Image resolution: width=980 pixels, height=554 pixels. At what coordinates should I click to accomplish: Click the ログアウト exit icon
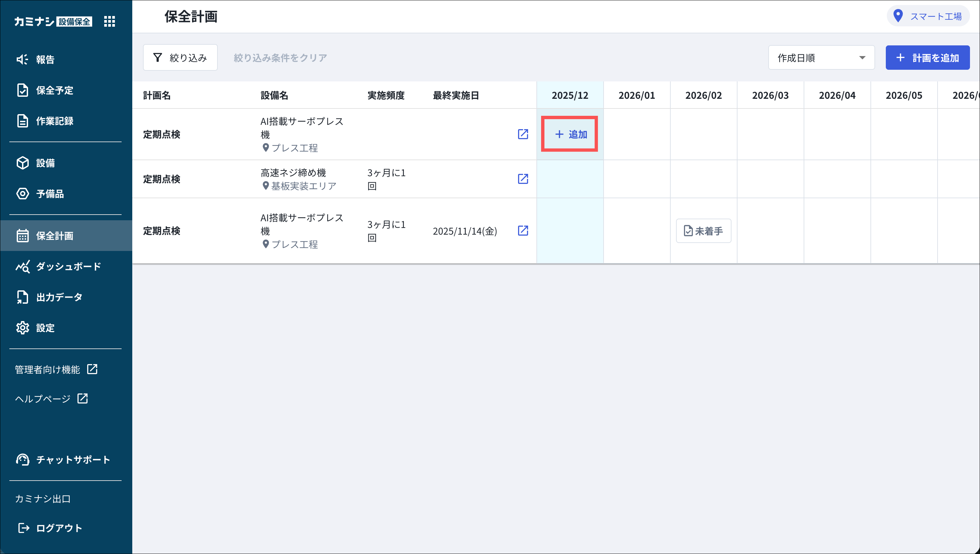pyautogui.click(x=24, y=528)
